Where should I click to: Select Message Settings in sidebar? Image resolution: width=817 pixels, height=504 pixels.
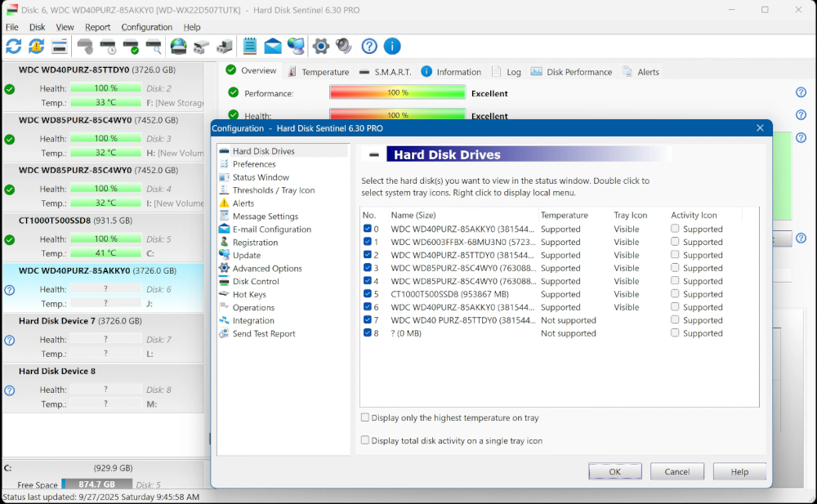click(266, 216)
